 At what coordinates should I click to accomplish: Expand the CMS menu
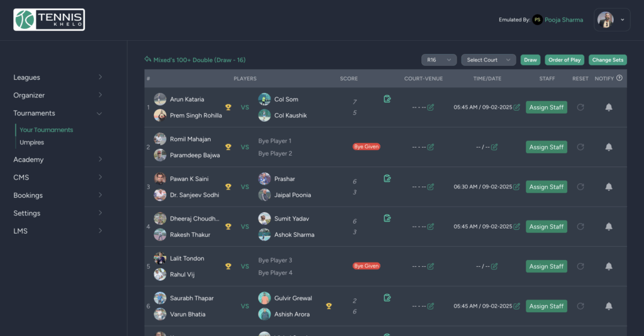(57, 177)
